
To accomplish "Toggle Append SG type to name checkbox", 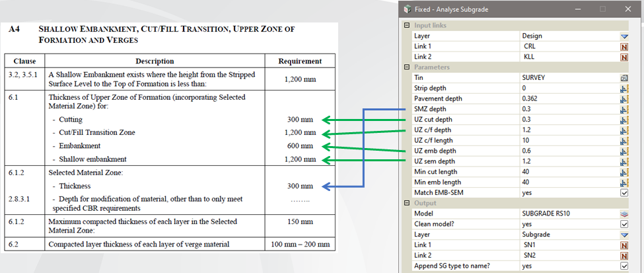I will tap(624, 266).
